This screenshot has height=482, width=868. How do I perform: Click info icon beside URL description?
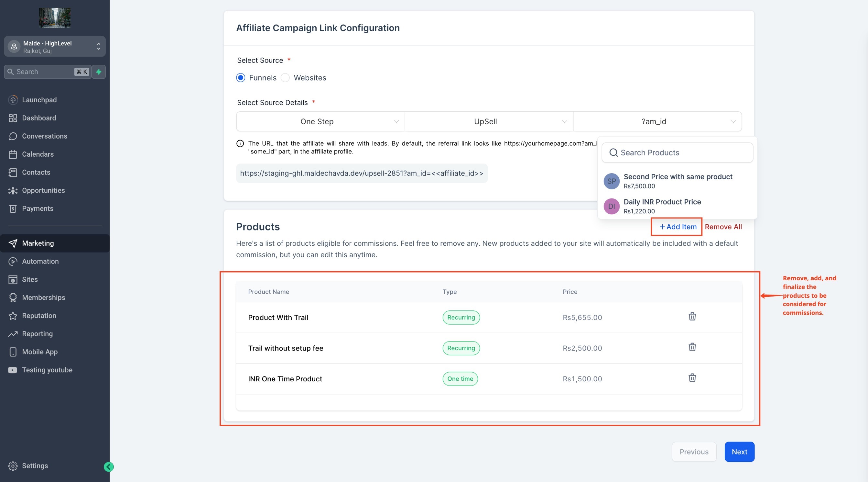point(240,144)
